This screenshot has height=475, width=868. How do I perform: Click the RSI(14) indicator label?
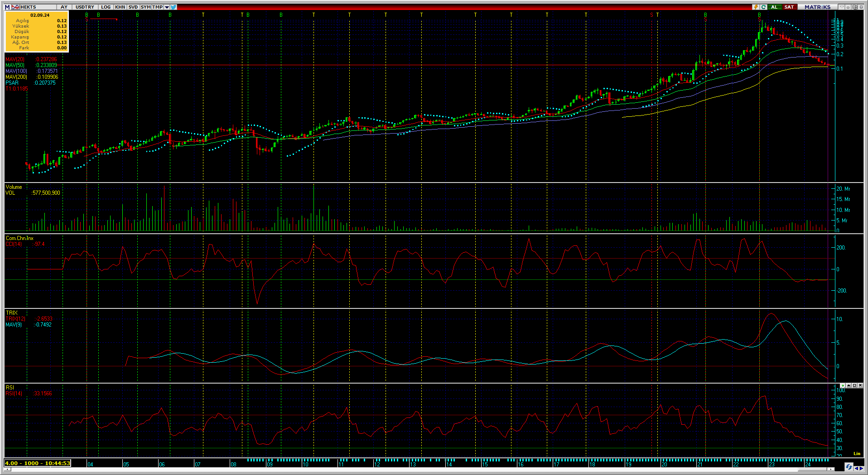click(14, 393)
